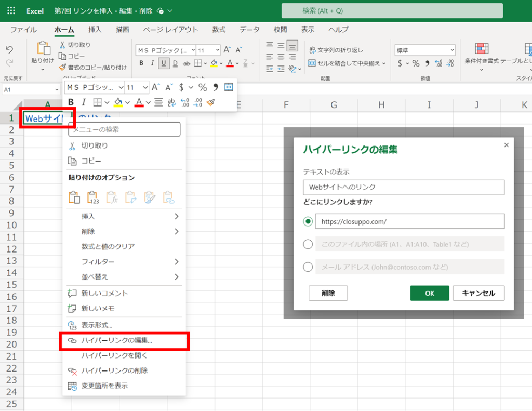Open the 挿入 ribbon tab

[95, 30]
